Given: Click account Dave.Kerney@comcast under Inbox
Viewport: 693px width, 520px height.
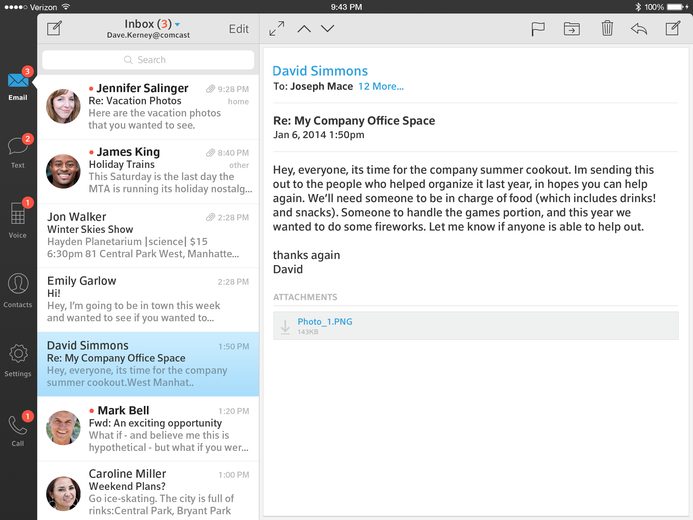Looking at the screenshot, I should [148, 35].
